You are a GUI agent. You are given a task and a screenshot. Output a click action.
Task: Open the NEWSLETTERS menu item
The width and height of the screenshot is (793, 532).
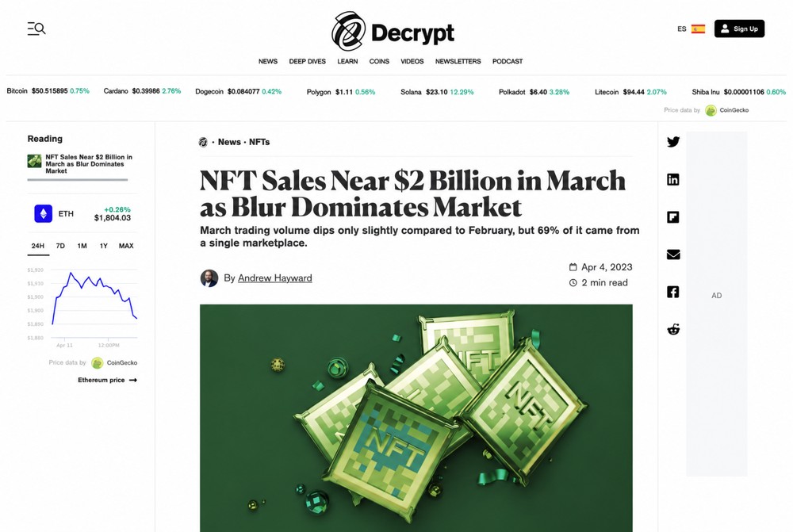click(458, 61)
